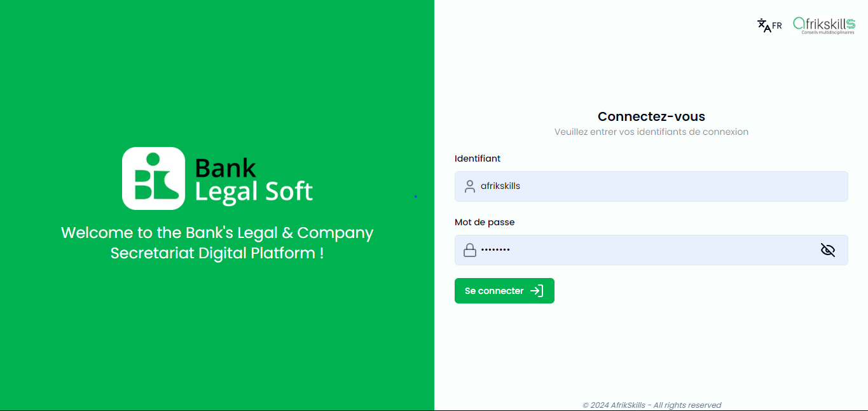This screenshot has height=411, width=868.
Task: Click the Identifiant label
Action: click(478, 158)
